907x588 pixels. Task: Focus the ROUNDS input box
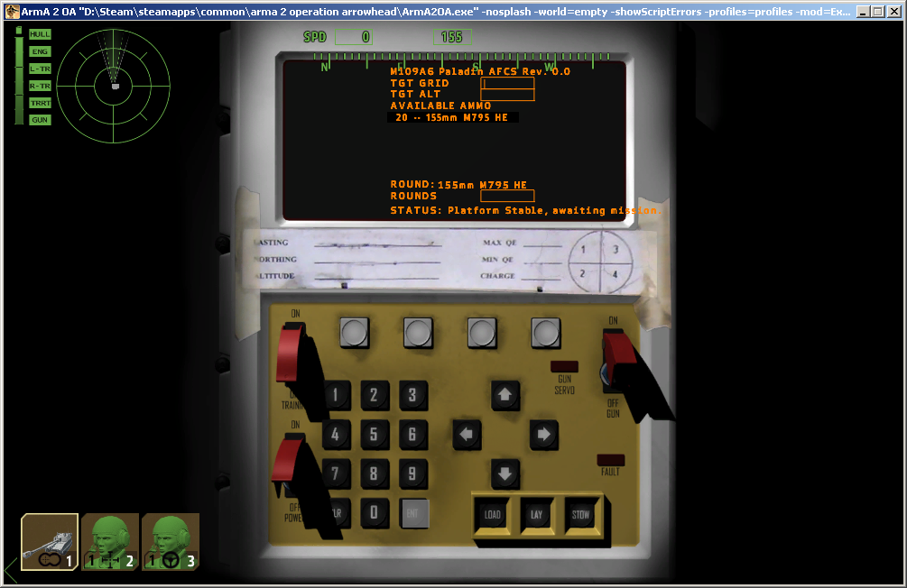tap(507, 196)
